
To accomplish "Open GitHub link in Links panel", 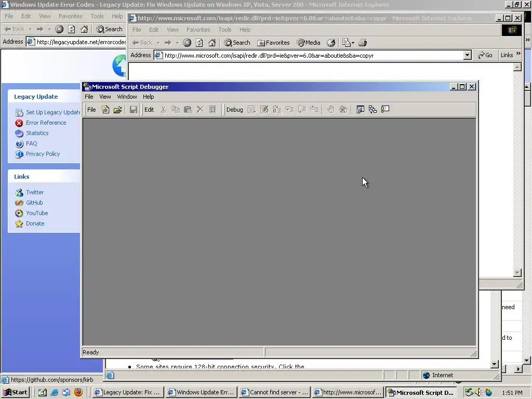I will [x=34, y=203].
